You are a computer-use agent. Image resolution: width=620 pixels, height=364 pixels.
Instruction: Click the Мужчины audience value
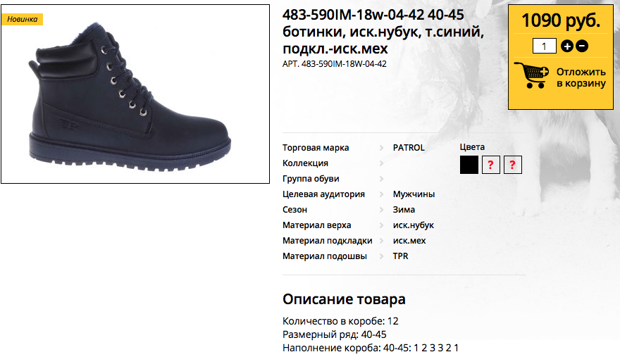(x=414, y=194)
